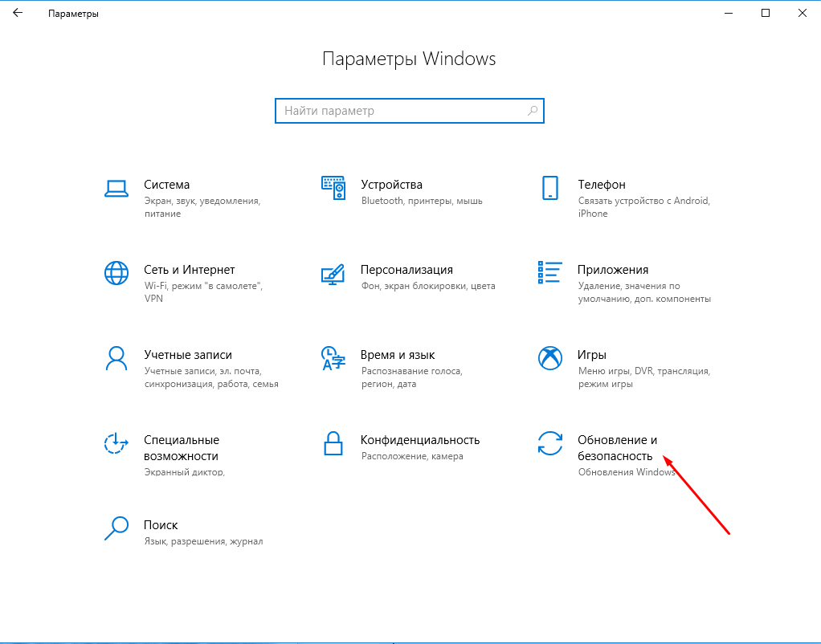The image size is (821, 644).
Task: Maximize the Параметры window
Action: click(766, 13)
